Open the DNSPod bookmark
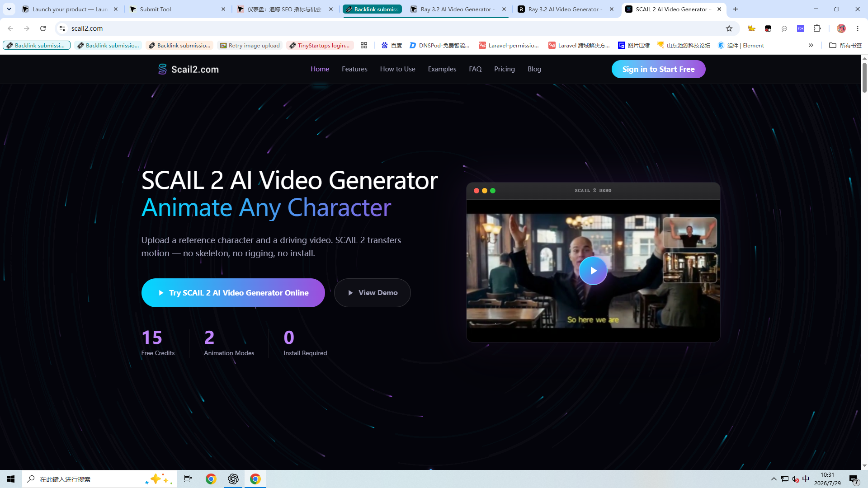The height and width of the screenshot is (488, 868). pyautogui.click(x=440, y=45)
